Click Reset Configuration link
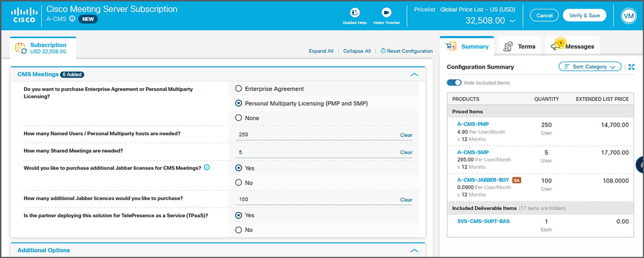Image resolution: width=644 pixels, height=258 pixels. pos(410,51)
